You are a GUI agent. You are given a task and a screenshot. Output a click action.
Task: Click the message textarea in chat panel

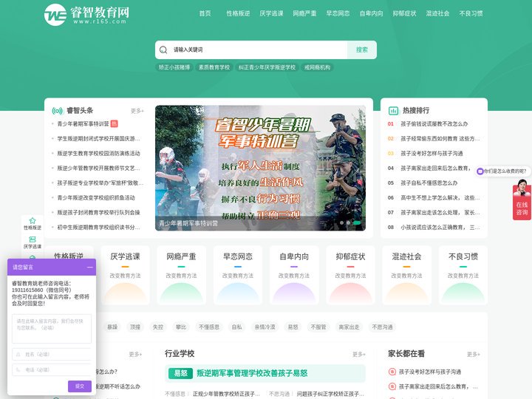point(52,329)
